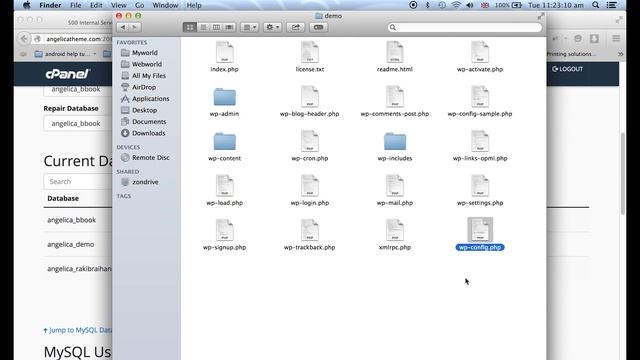This screenshot has width=640, height=360.
Task: Go forward in Finder window
Action: (135, 27)
